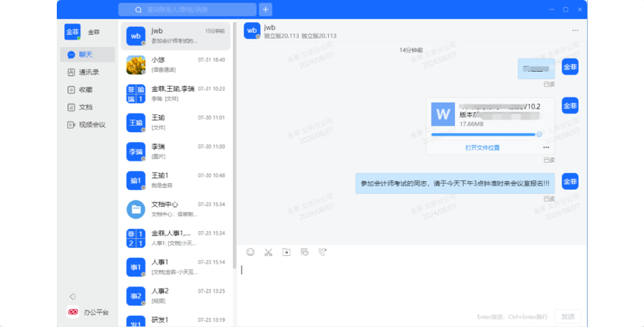Start a voice call via phone icon
This screenshot has width=644, height=327.
[322, 252]
